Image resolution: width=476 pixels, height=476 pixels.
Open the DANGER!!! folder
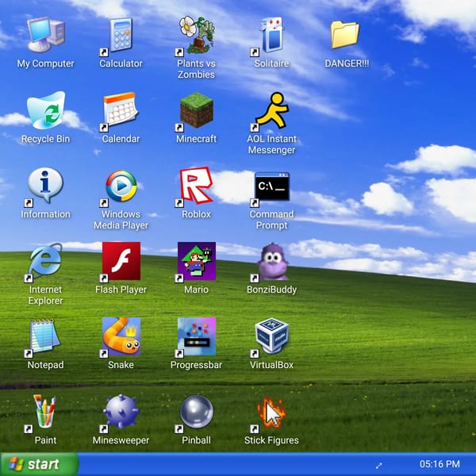tap(345, 35)
